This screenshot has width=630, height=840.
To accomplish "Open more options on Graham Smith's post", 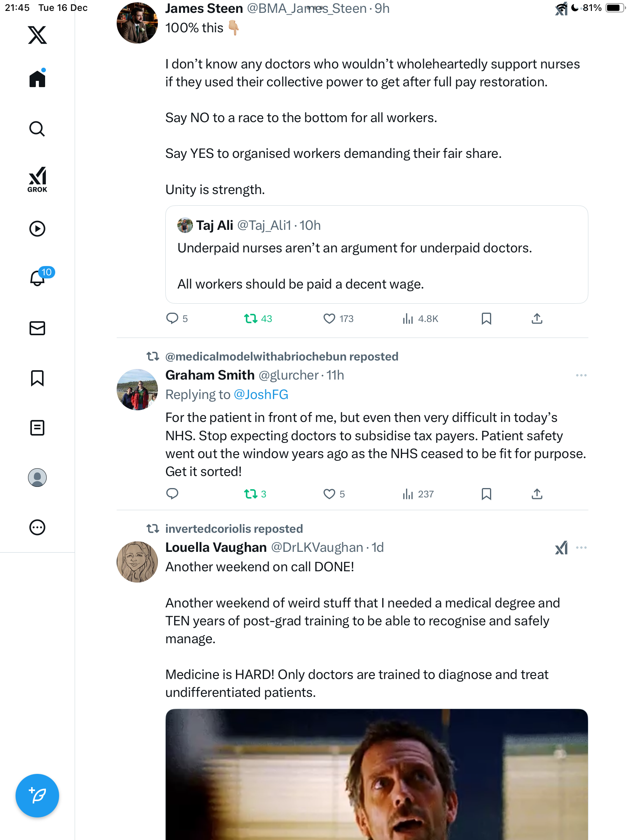I will tap(581, 375).
